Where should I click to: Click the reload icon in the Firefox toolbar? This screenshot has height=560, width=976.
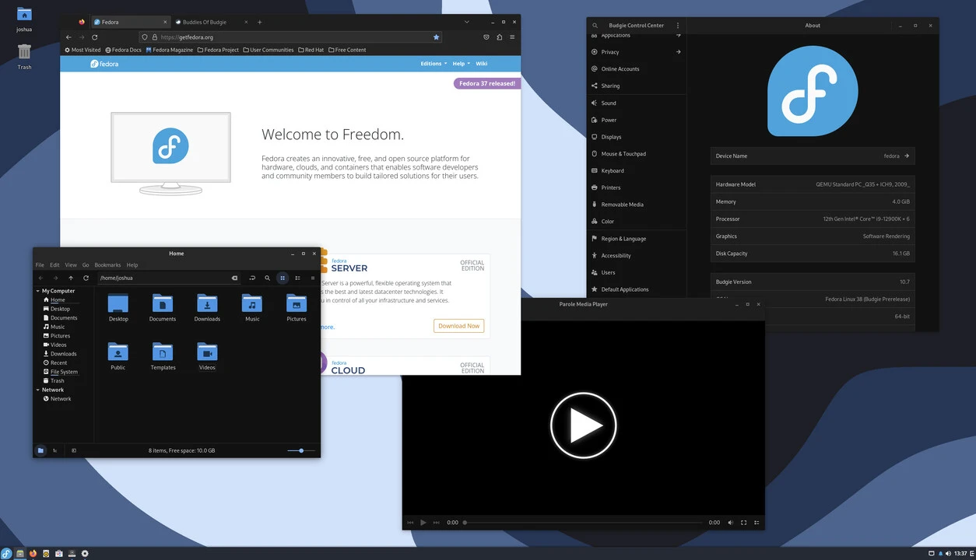(95, 37)
